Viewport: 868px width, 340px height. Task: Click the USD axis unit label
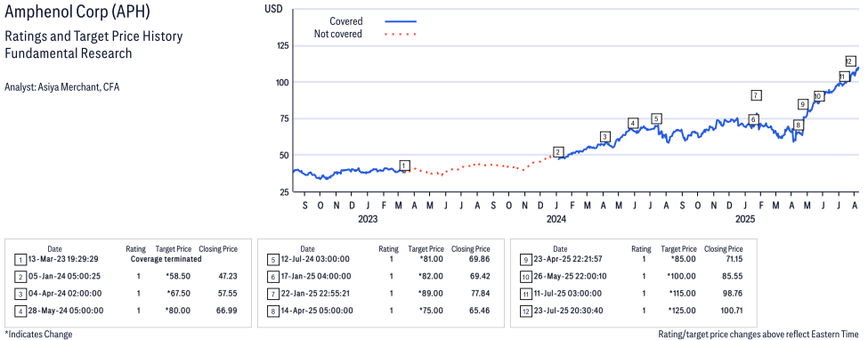click(x=273, y=8)
